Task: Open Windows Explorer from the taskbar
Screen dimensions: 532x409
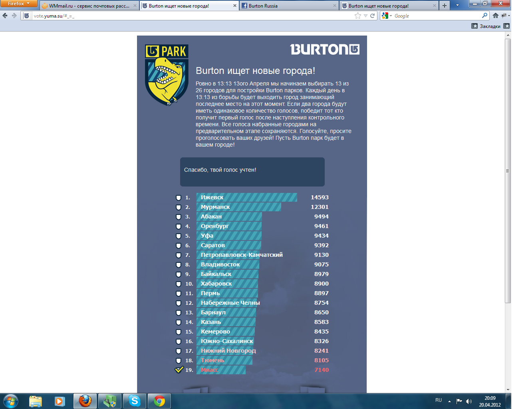Action: click(x=36, y=401)
